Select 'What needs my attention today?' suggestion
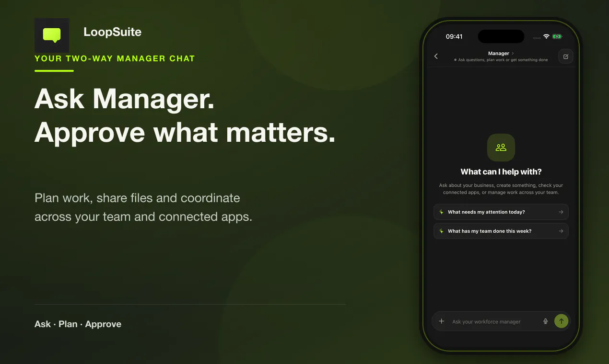The height and width of the screenshot is (364, 609). [501, 212]
